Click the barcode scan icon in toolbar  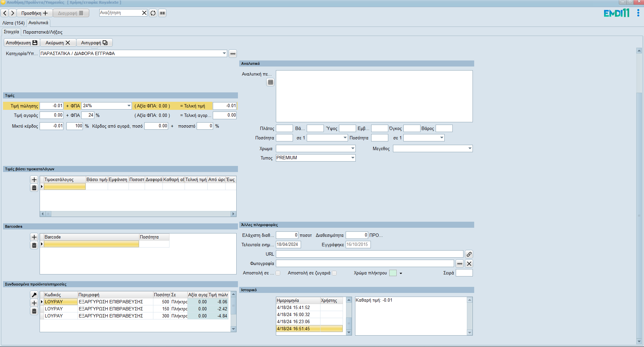point(162,13)
